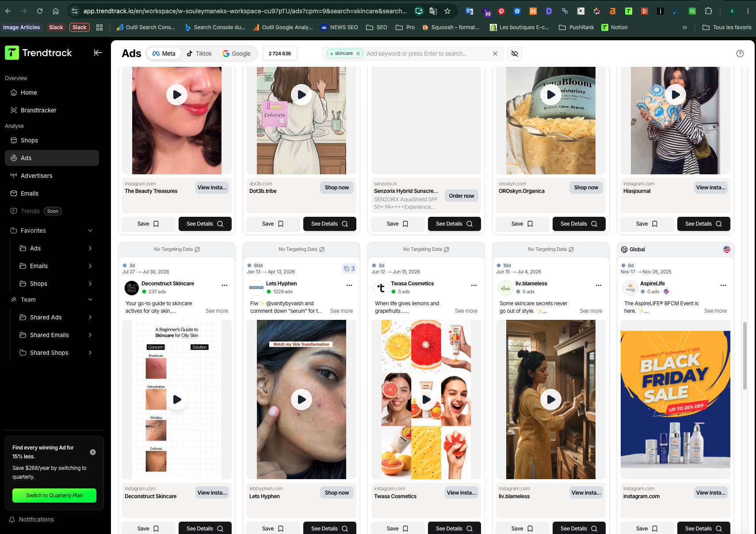Reload the page in browser toolbar
Image resolution: width=756 pixels, height=534 pixels.
(x=40, y=11)
